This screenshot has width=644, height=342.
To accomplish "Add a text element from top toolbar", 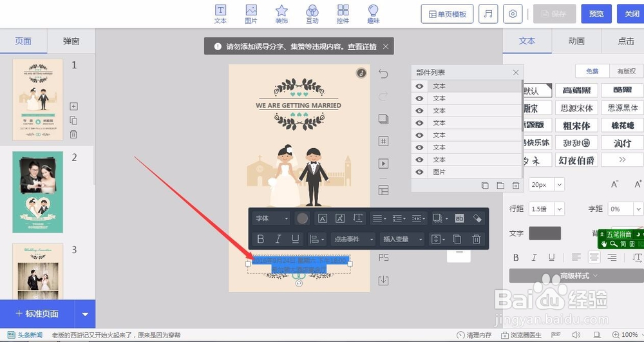I will coord(220,14).
